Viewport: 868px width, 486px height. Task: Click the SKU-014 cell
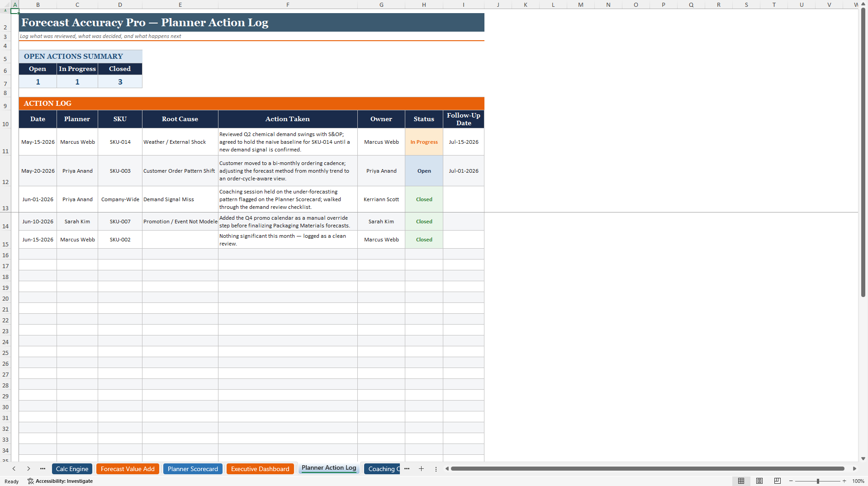tap(120, 142)
